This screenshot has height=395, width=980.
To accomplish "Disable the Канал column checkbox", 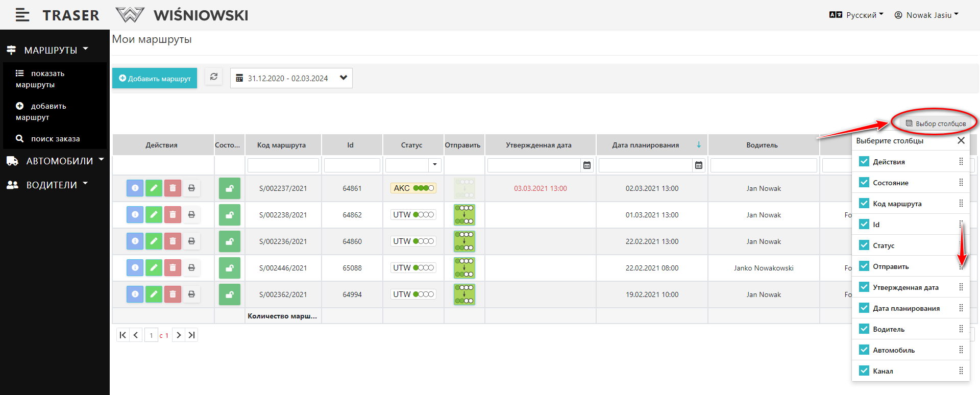I will 864,371.
